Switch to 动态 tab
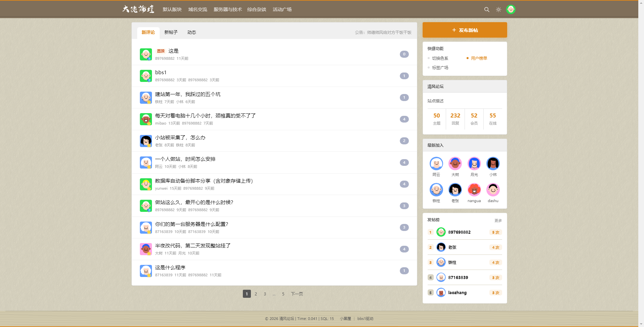The image size is (644, 327). 192,33
